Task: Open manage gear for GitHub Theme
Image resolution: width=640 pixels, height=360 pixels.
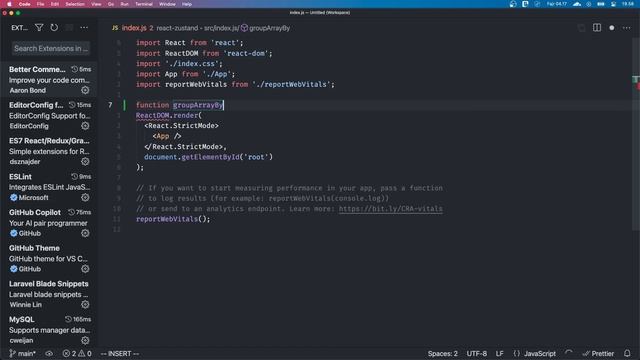Action: tap(85, 269)
